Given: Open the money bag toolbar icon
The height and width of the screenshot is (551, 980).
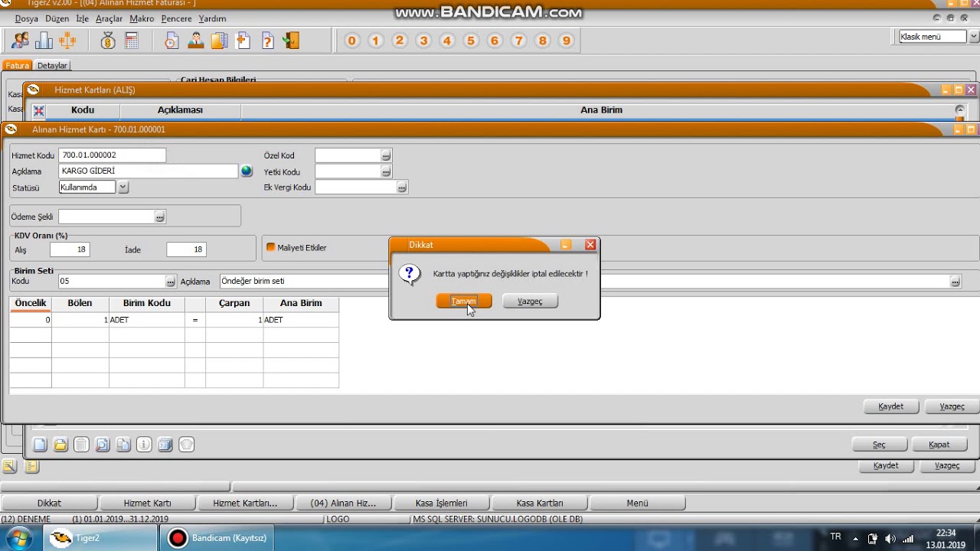Looking at the screenshot, I should pos(108,41).
